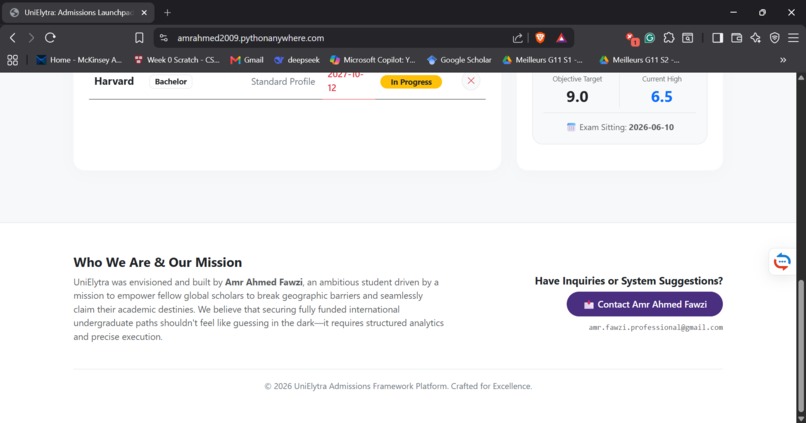Viewport: 806px width, 423px height.
Task: Select the UniElytra Admissions Launchpad tab
Action: (78, 12)
